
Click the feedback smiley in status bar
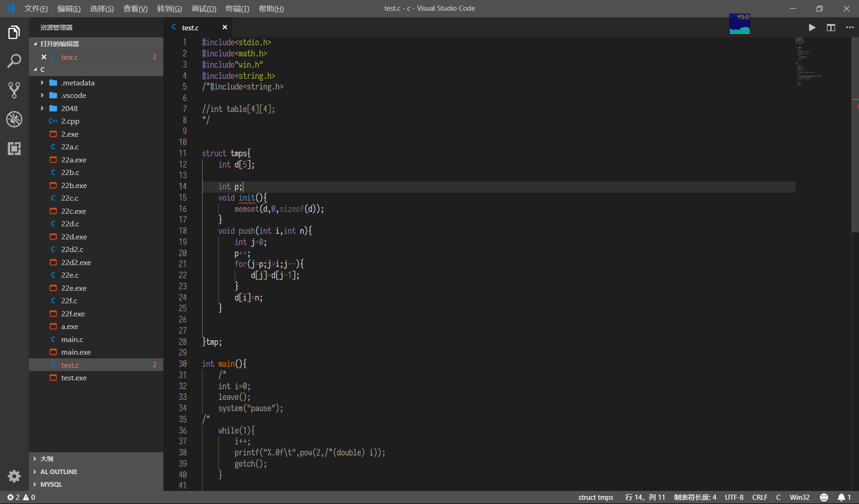(824, 497)
